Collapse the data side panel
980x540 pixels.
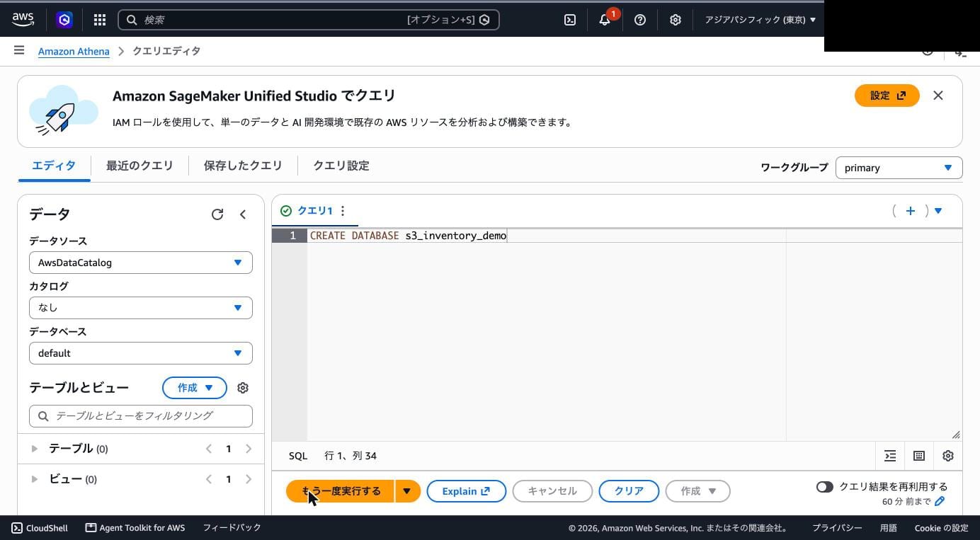tap(243, 214)
